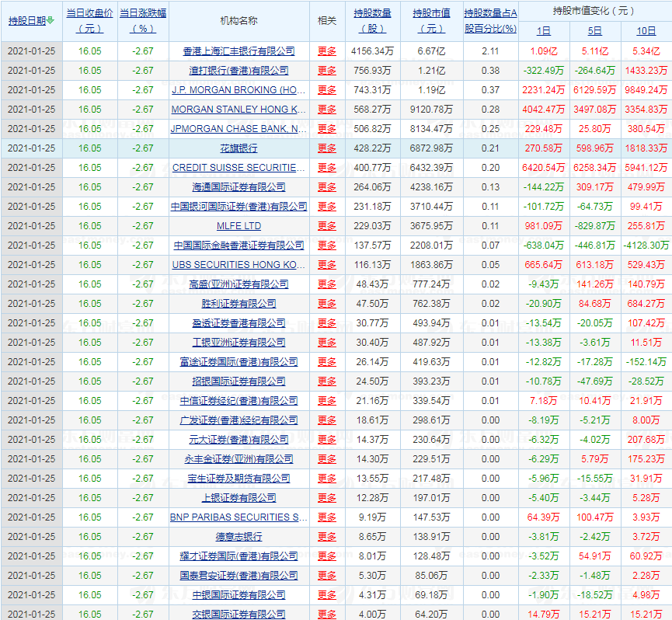Open 花旗银行 institution link

239,148
